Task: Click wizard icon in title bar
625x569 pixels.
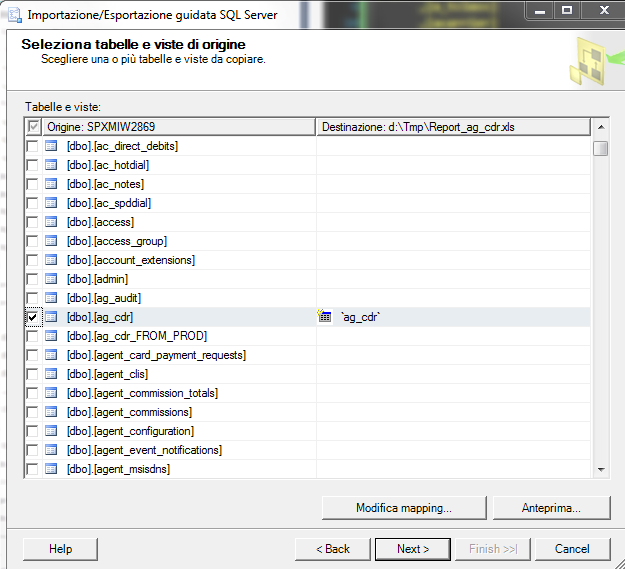Action: [x=15, y=15]
